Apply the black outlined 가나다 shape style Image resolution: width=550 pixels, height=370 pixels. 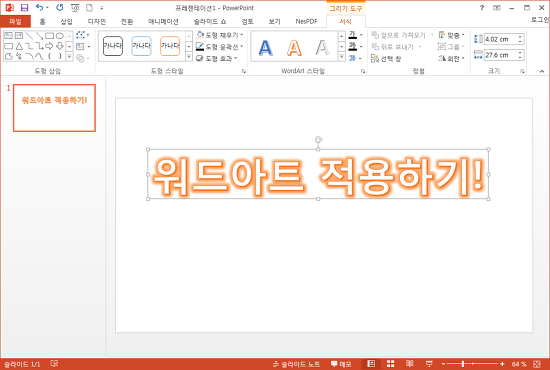tap(113, 46)
